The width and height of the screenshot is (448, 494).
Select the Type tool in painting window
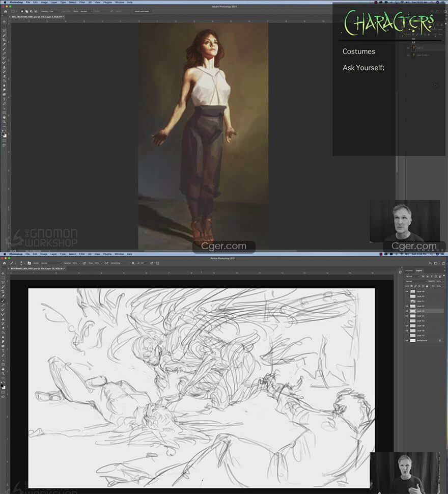[4, 99]
